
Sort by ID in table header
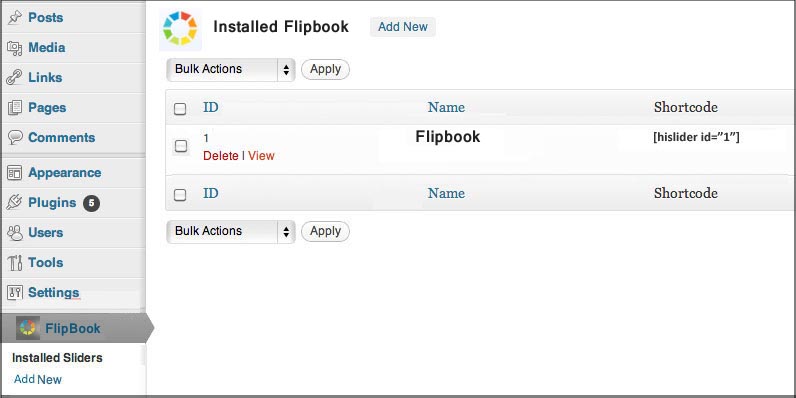(x=211, y=107)
